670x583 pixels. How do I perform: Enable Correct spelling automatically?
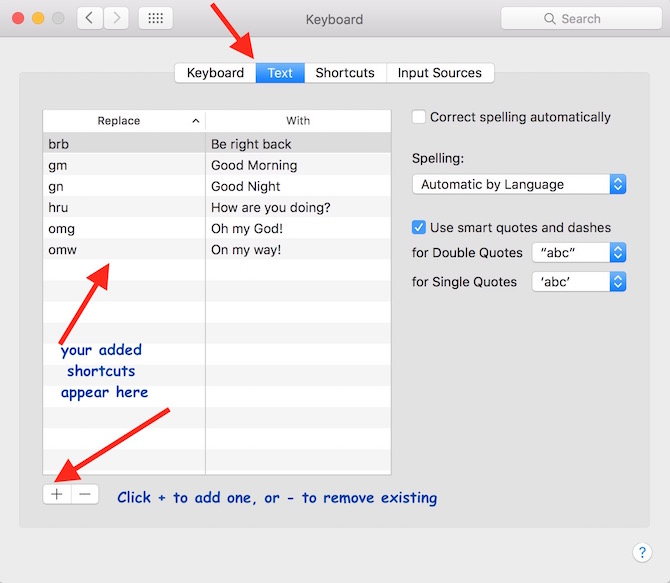coord(419,117)
